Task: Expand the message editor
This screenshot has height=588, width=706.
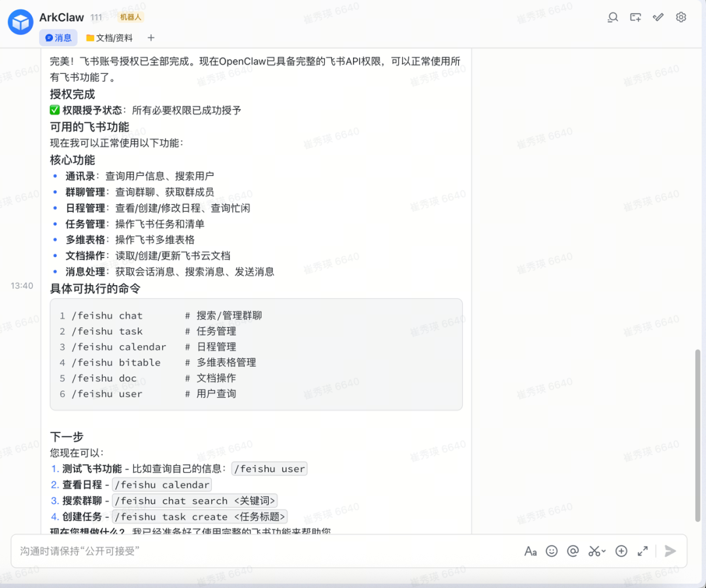Action: coord(643,551)
